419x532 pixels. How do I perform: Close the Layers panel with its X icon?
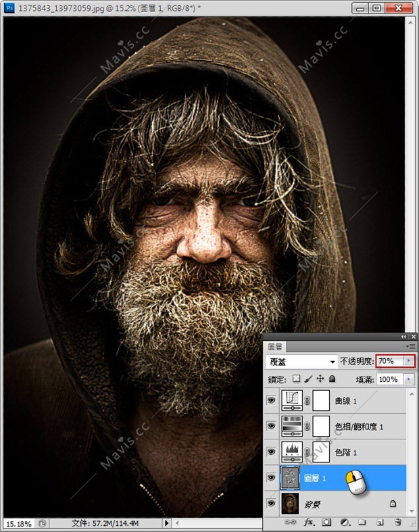click(x=413, y=337)
